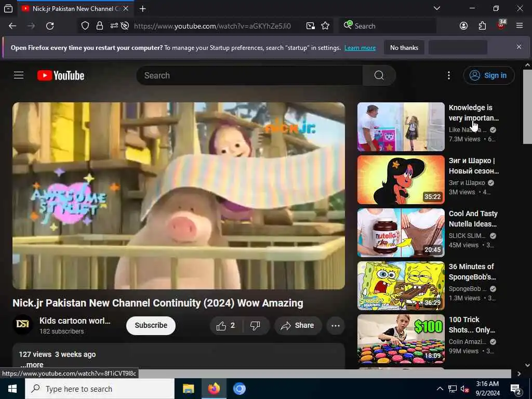Screen dimensions: 532x399
Task: Subscribe to Kids cartoon world channel
Action: tap(151, 326)
